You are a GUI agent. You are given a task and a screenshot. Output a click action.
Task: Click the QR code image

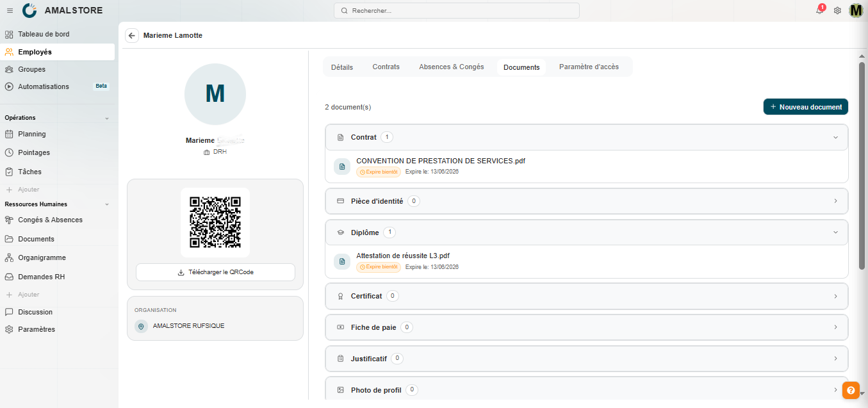(x=215, y=222)
